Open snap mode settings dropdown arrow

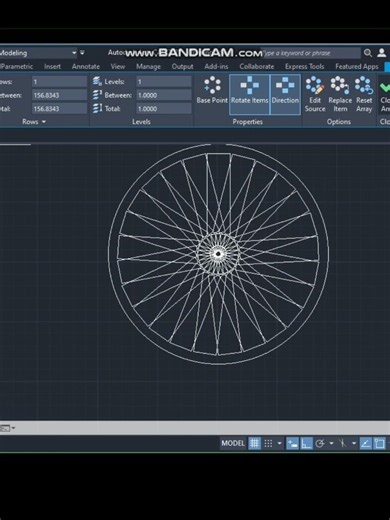[x=280, y=443]
